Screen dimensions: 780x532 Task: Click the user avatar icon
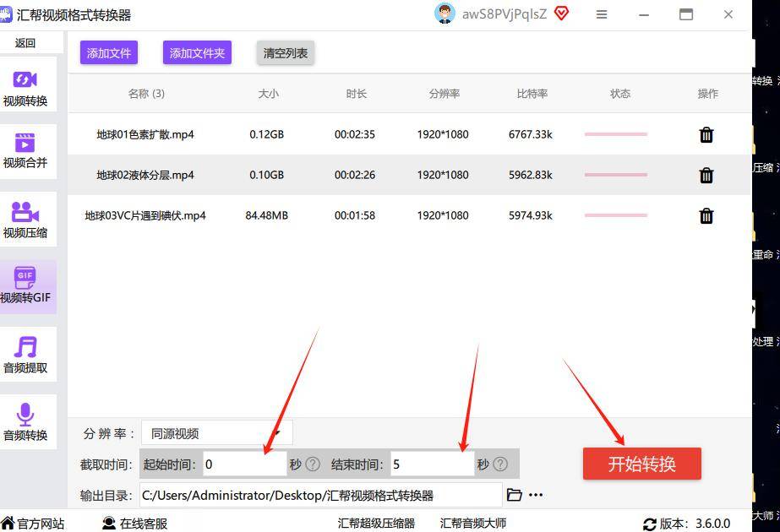pos(445,14)
